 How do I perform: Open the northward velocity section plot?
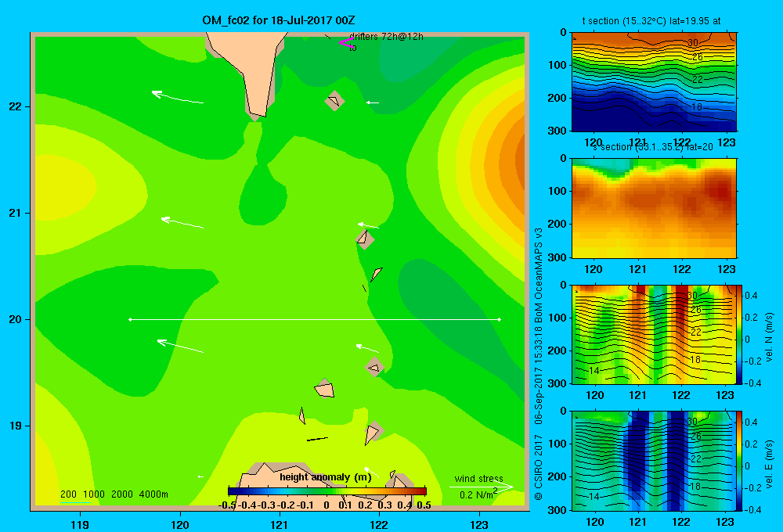654,334
